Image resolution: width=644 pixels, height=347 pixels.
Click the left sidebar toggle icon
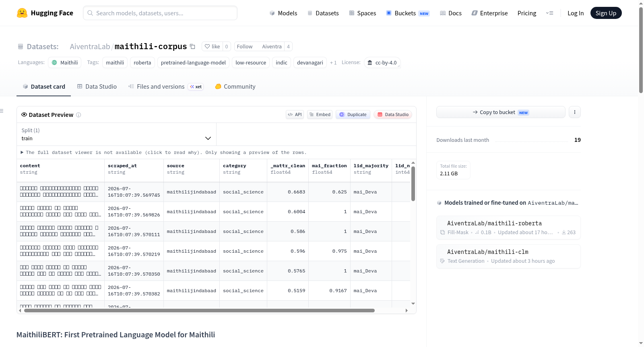(2, 111)
